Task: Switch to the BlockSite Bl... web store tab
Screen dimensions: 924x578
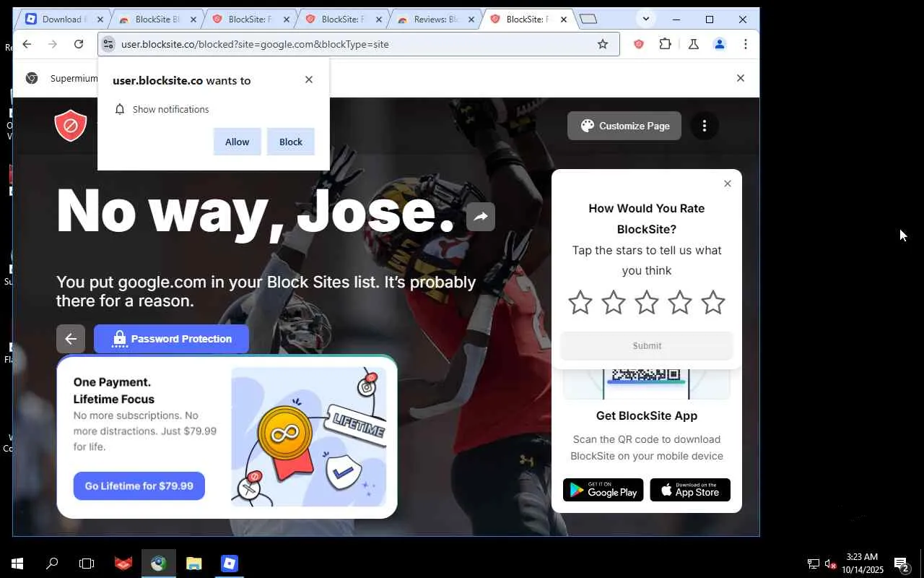Action: [157, 20]
